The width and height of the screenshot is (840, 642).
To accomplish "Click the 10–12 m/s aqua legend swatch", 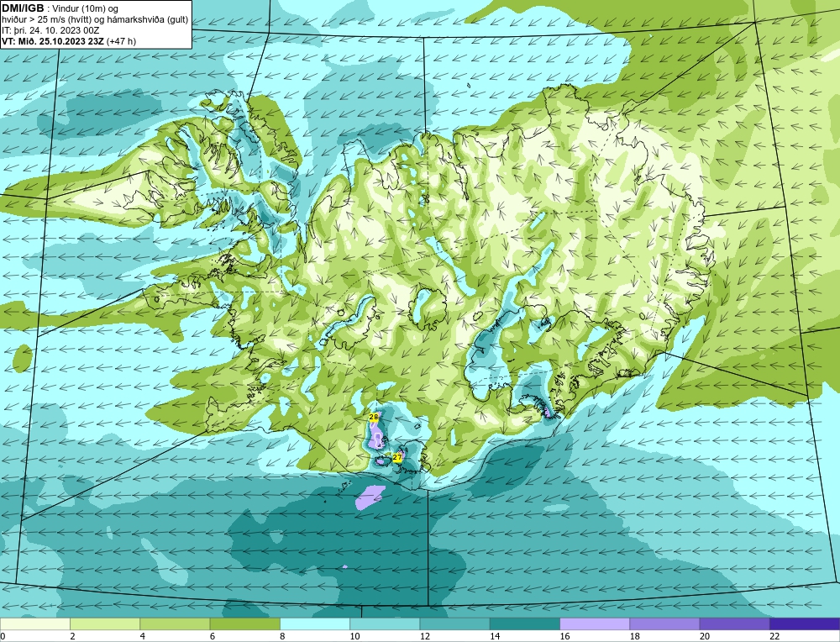I will tap(385, 624).
